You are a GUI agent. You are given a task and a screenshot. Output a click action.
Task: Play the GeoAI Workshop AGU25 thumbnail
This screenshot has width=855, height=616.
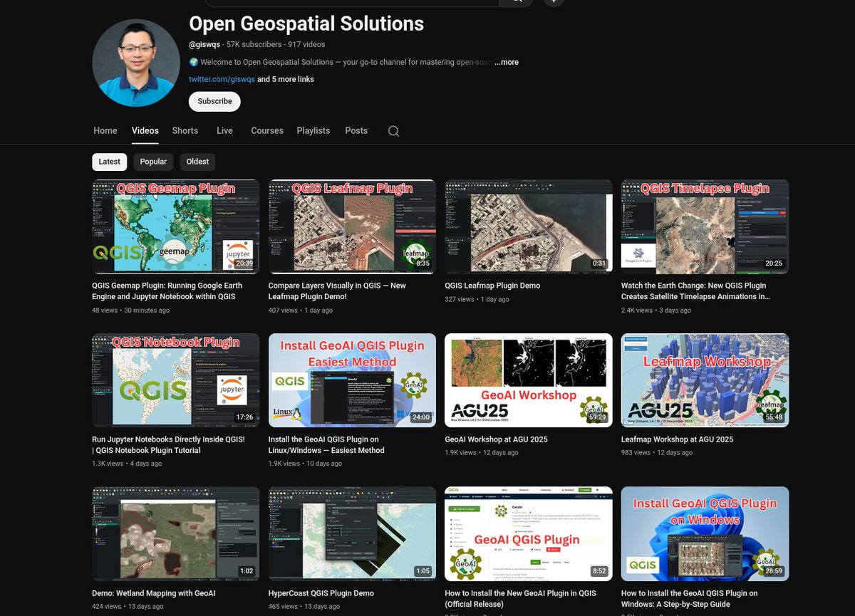point(529,380)
